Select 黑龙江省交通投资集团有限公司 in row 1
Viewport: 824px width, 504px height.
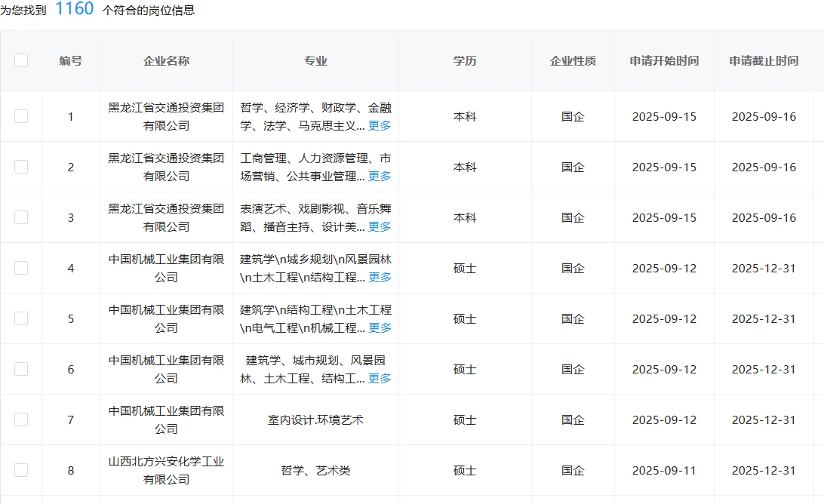[x=166, y=116]
